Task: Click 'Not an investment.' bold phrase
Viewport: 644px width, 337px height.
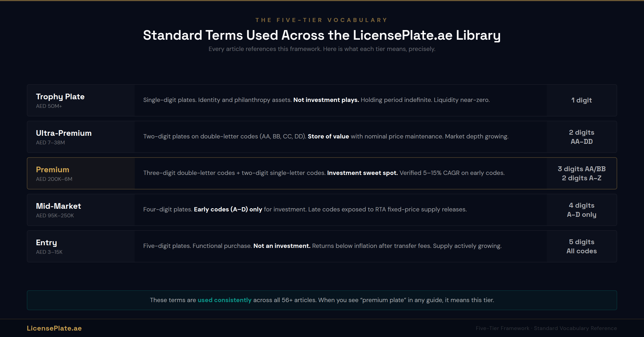Action: tap(282, 246)
